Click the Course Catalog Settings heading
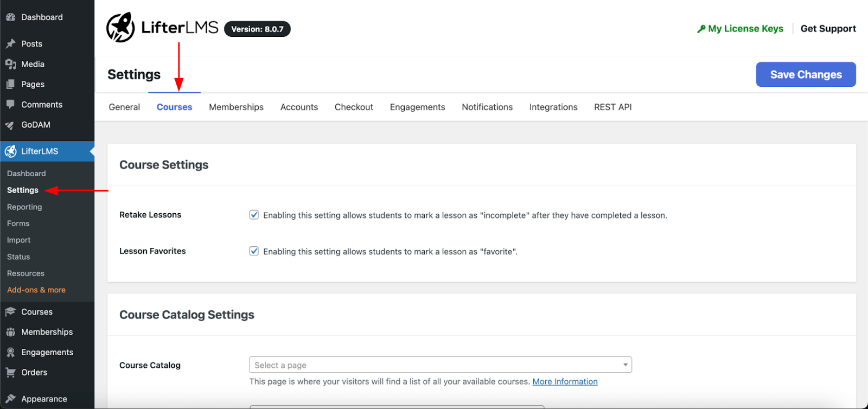This screenshot has width=868, height=409. tap(187, 315)
